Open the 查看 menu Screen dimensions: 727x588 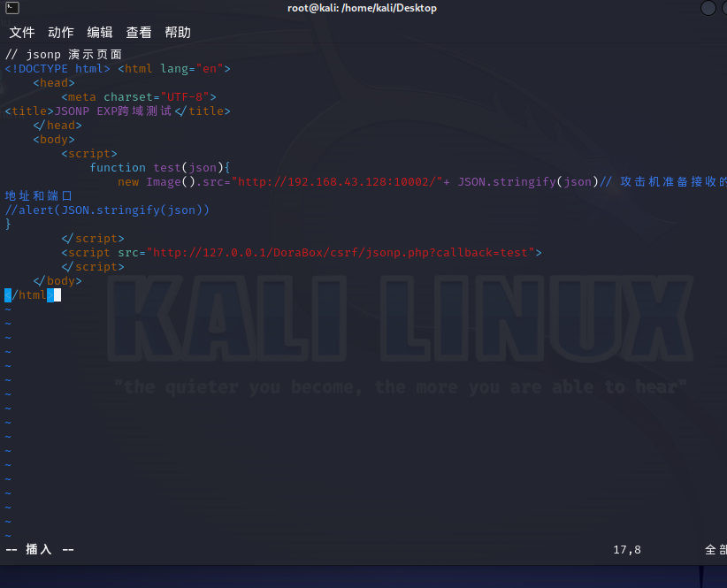point(139,33)
